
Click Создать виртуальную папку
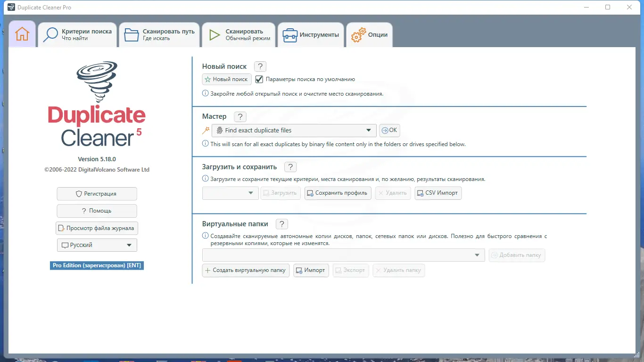pos(245,270)
